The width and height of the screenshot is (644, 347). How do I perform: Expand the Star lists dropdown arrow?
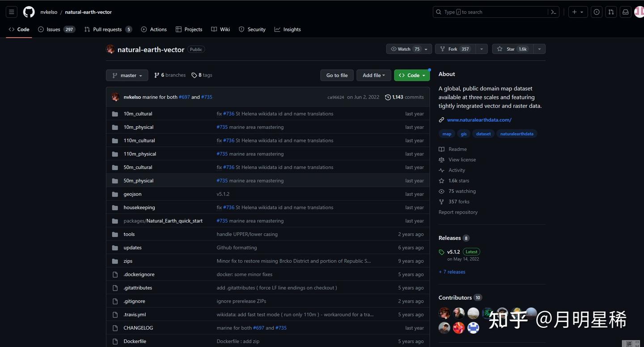click(539, 49)
